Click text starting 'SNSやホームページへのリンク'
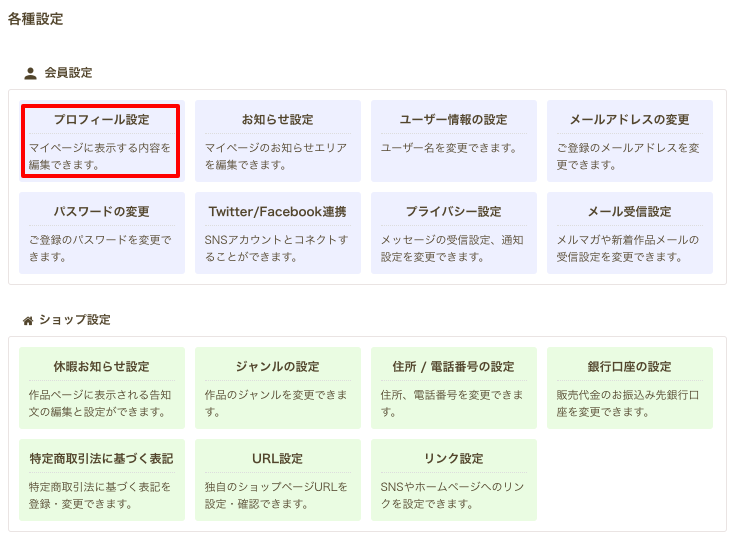Image resolution: width=741 pixels, height=547 pixels. [452, 495]
